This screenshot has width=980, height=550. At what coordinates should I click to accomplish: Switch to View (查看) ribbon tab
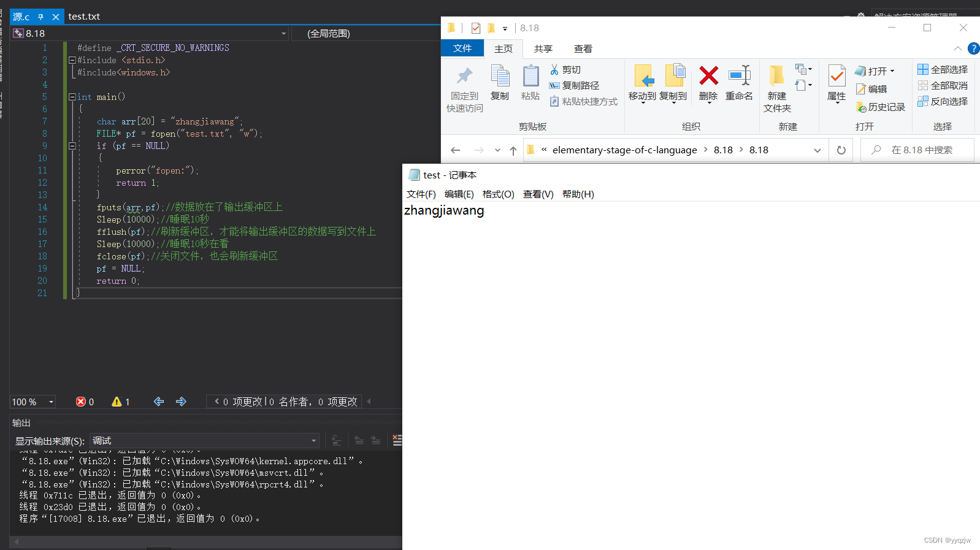pos(583,49)
